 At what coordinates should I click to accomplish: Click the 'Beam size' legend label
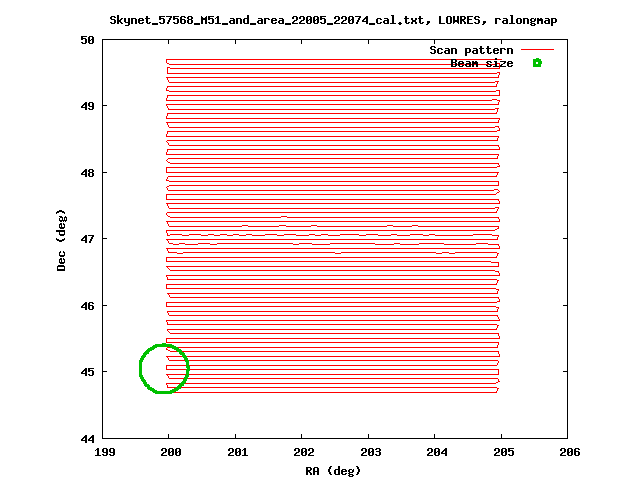(x=482, y=63)
